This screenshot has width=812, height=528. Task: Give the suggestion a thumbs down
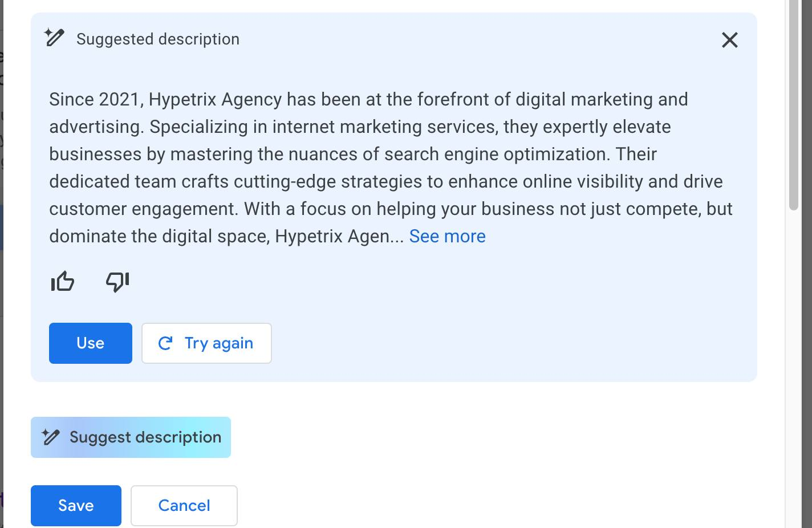117,282
